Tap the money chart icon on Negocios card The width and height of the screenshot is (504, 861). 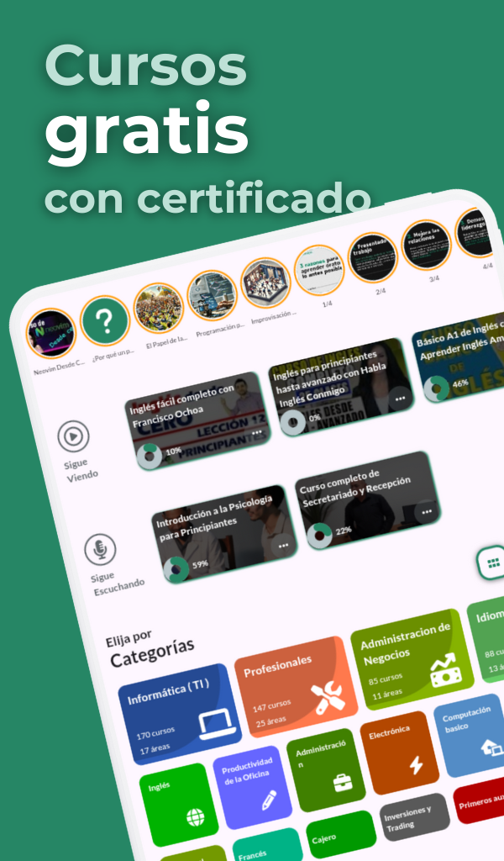coord(445,670)
